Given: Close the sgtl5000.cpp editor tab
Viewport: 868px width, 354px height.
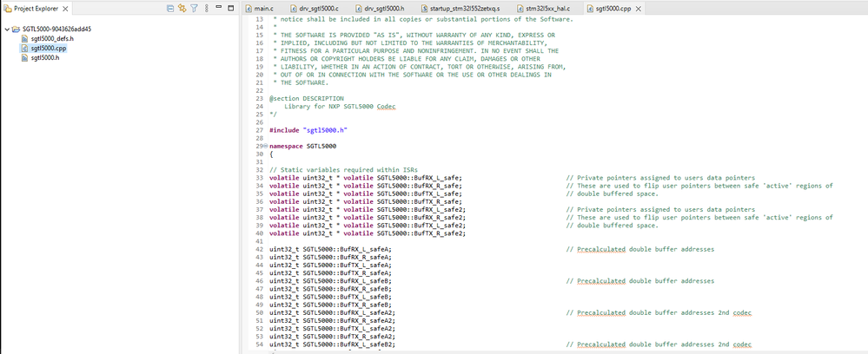Looking at the screenshot, I should tap(639, 9).
